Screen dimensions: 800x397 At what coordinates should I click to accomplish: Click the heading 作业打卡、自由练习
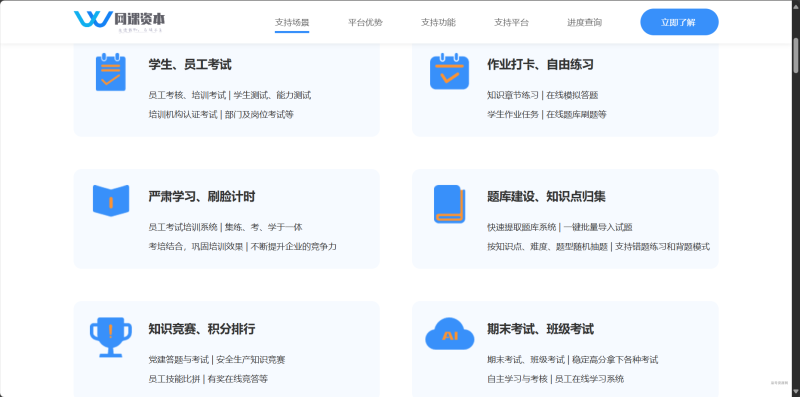(540, 65)
